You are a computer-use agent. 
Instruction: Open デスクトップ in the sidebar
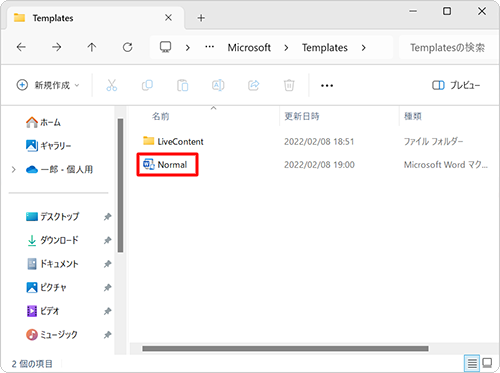point(52,217)
